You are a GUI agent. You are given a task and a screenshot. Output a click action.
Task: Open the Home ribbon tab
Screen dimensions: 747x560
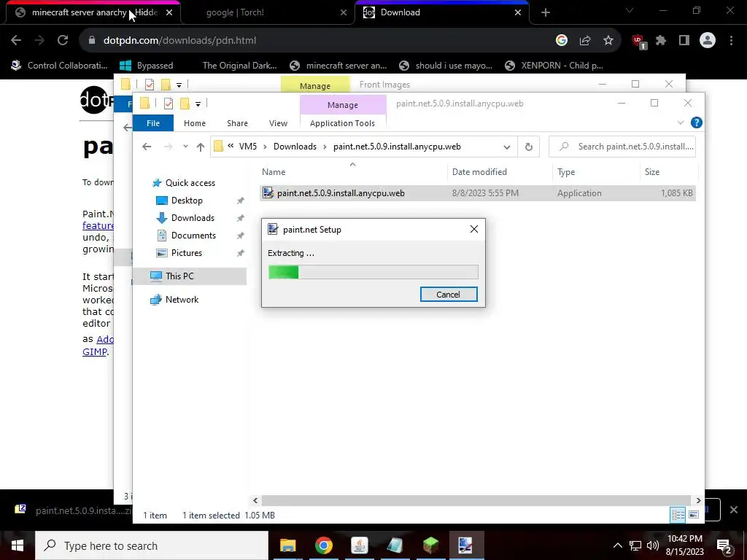pos(194,122)
